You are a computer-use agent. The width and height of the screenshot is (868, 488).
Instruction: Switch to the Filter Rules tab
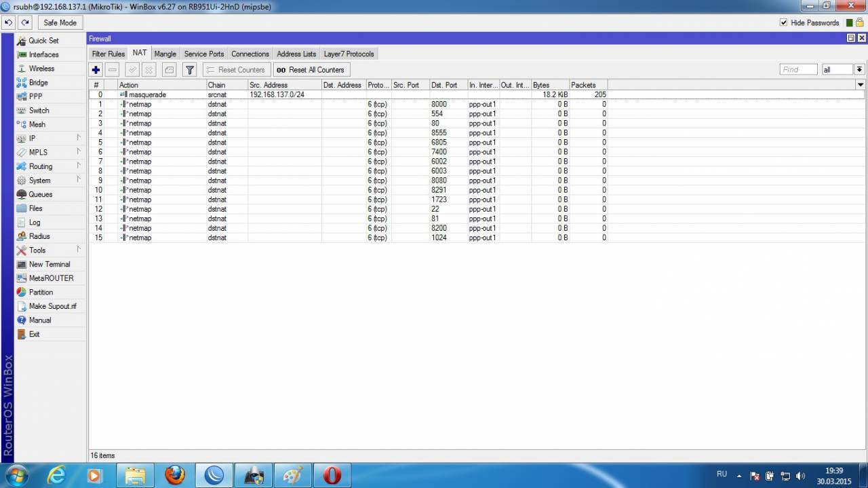pos(108,54)
